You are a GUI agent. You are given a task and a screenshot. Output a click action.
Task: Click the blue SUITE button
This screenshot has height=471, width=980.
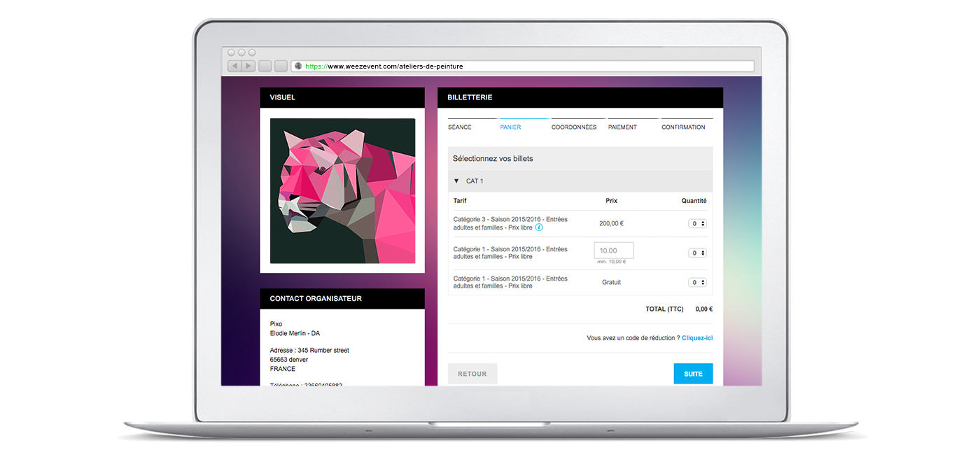click(x=693, y=374)
